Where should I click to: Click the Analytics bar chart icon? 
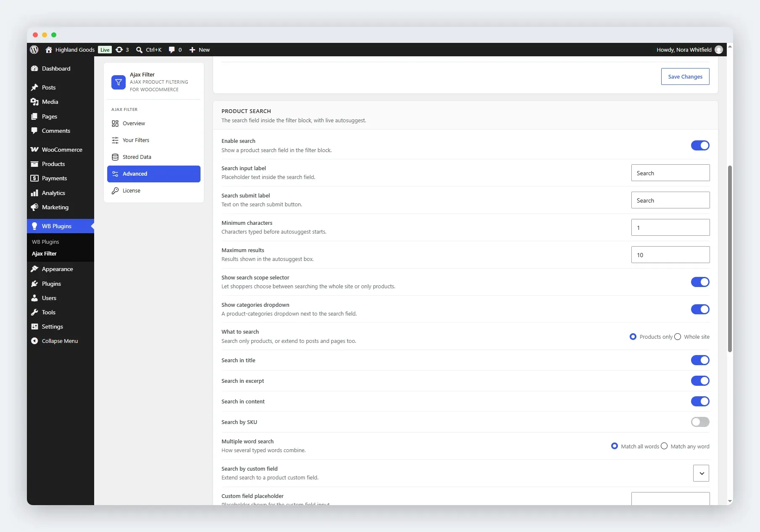click(x=34, y=193)
